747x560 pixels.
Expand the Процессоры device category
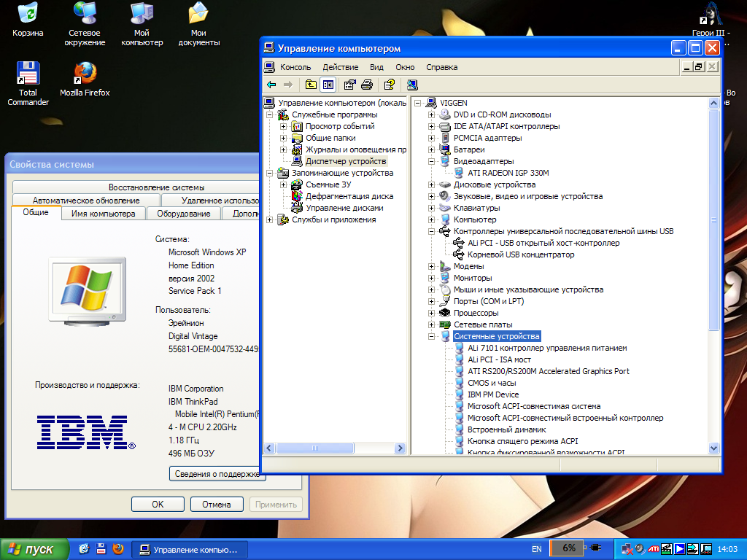tap(432, 313)
